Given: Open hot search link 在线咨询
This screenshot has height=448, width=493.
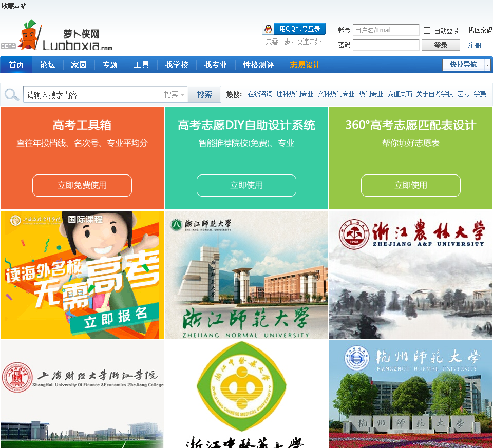Looking at the screenshot, I should [260, 94].
